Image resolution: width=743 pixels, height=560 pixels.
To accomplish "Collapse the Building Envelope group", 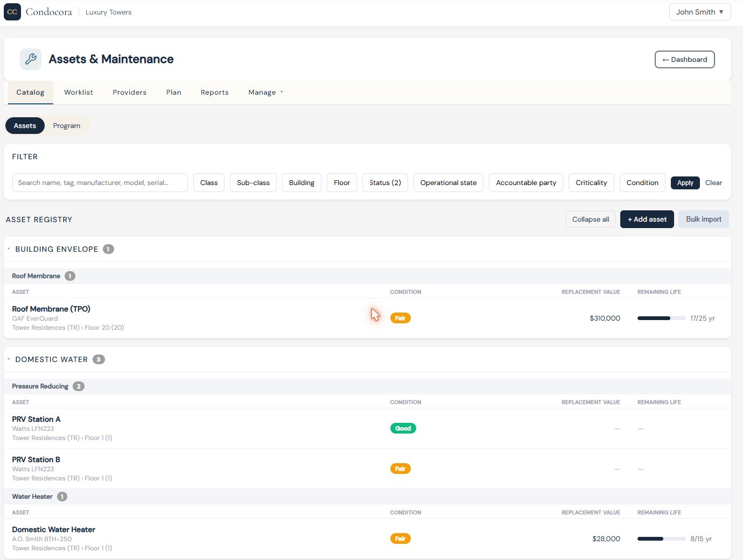I will tap(9, 249).
